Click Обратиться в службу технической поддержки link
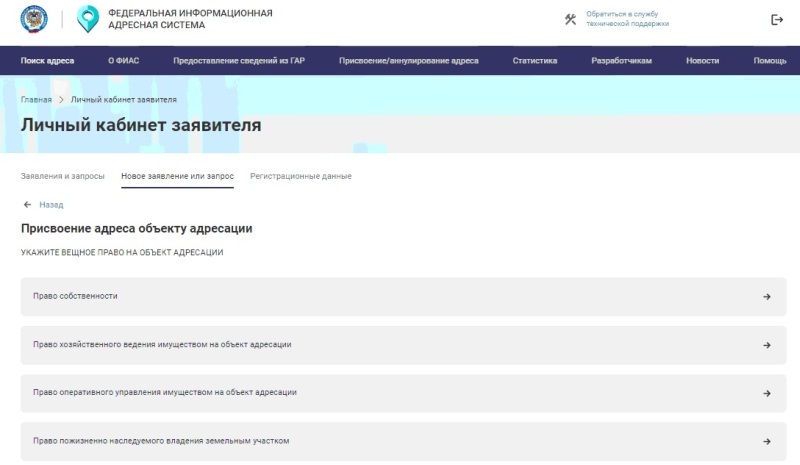This screenshot has width=800, height=465. 628,19
